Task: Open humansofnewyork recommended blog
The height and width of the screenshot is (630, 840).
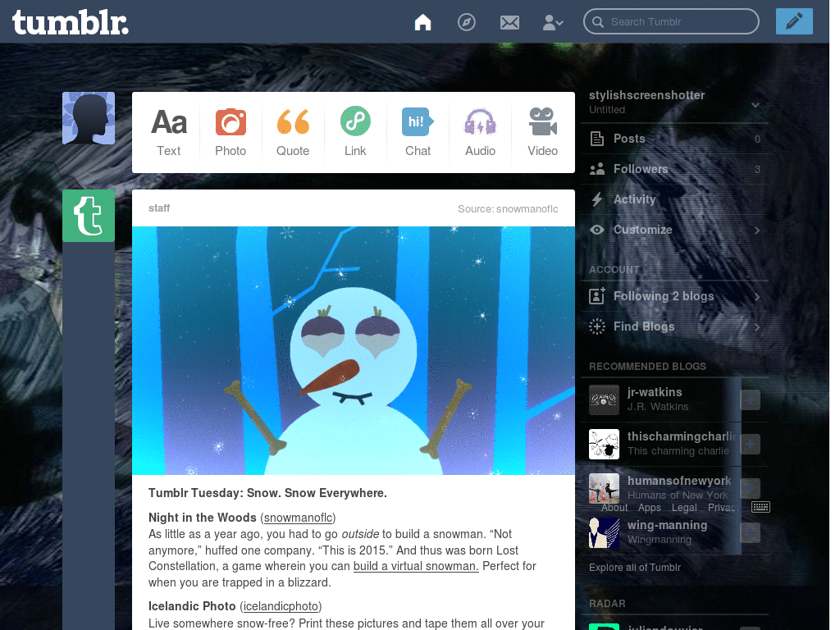Action: tap(678, 481)
